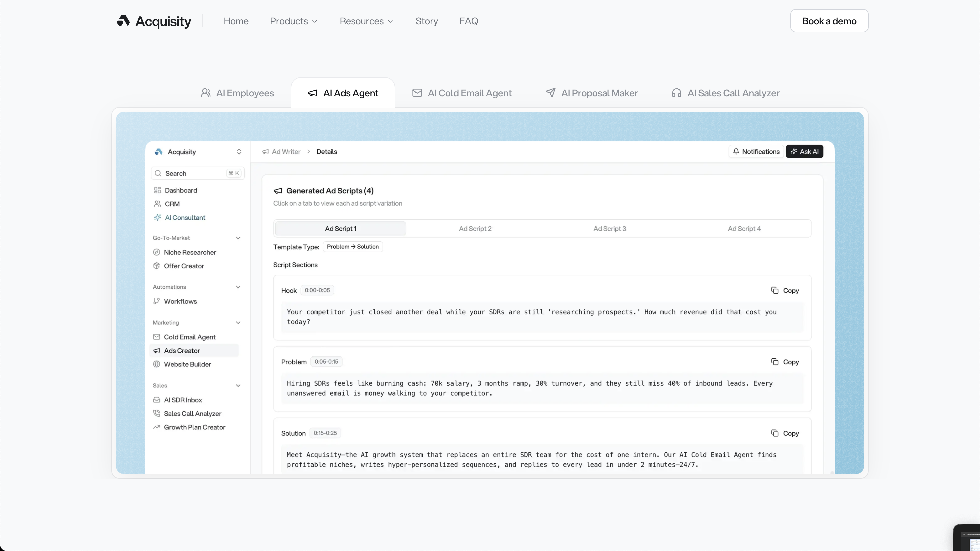
Task: Click the AI SDR Inbox tray icon
Action: click(156, 400)
